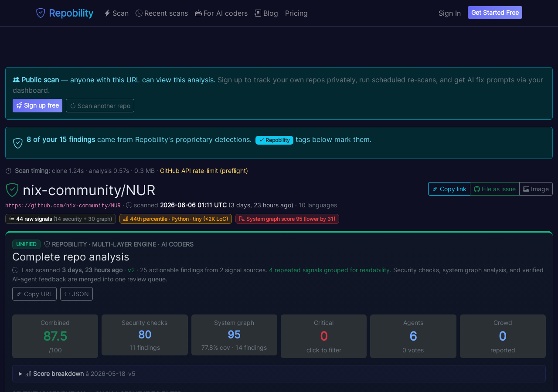Filter by the Critical 0 card
Screen dimensions: 558x392
click(x=323, y=336)
